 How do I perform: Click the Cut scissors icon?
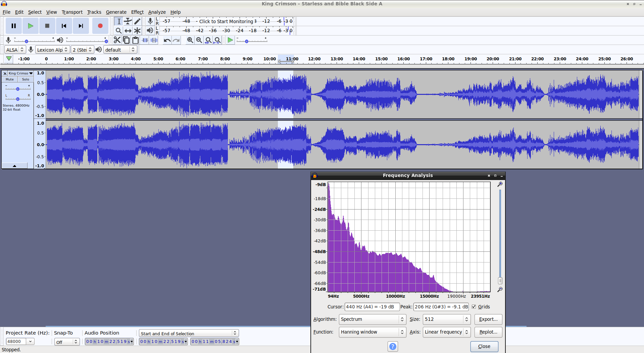117,40
